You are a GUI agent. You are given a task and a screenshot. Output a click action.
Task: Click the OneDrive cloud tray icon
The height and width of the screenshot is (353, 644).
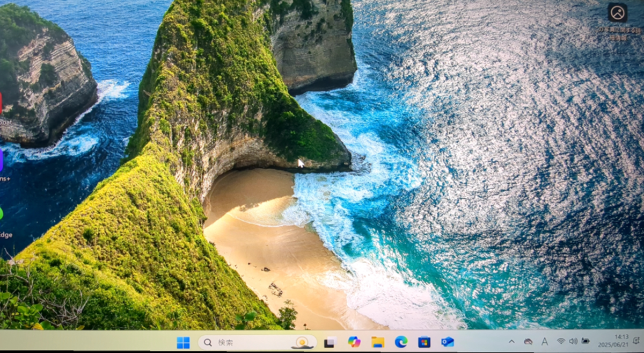click(x=528, y=342)
